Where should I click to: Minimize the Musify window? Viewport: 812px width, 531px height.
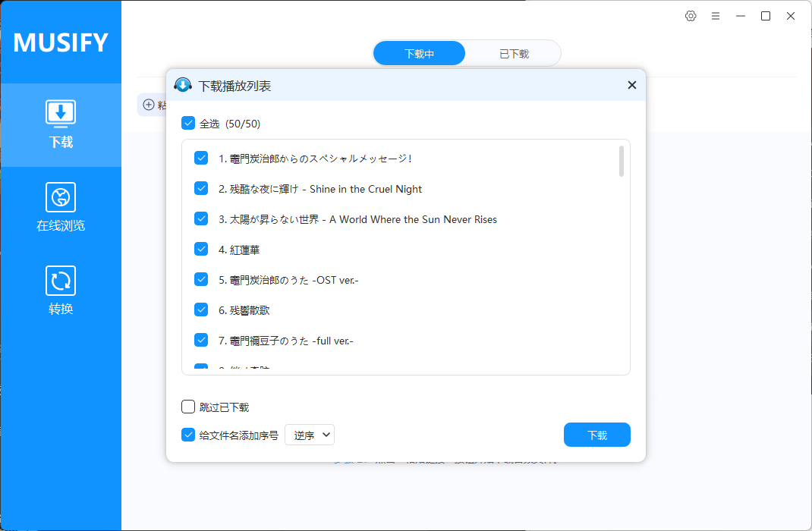coord(741,16)
